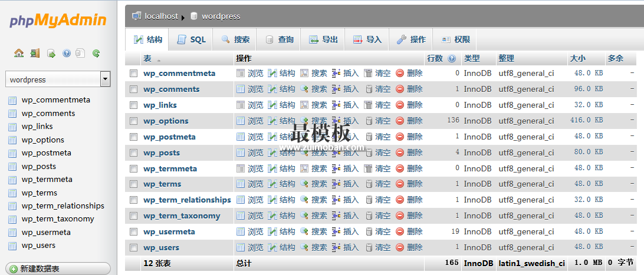Screen dimensions: 644x275
Task: Click wordpress breadcrumb link
Action: [x=221, y=16]
